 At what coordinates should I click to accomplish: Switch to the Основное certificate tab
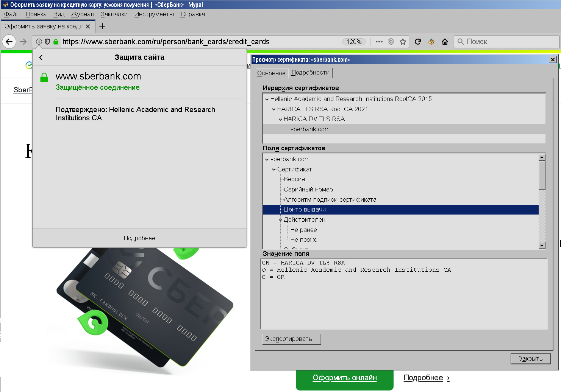coord(271,73)
